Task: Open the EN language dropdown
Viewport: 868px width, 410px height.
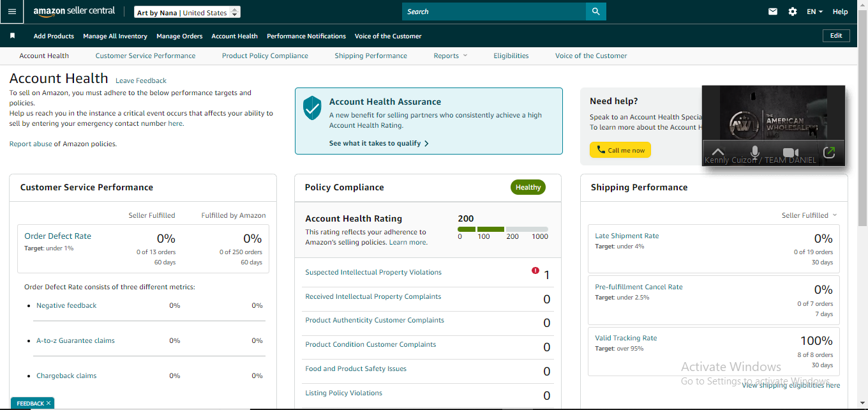Action: pos(814,11)
